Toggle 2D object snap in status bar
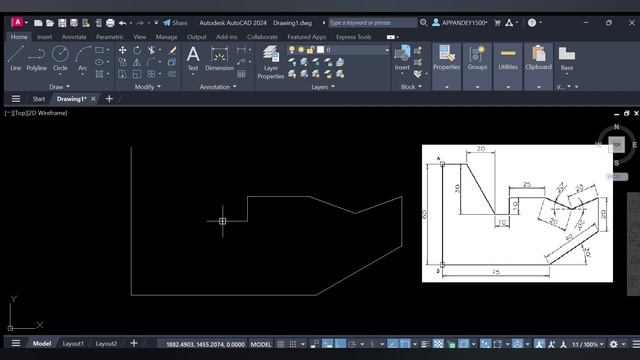This screenshot has height=360, width=640. point(405,344)
